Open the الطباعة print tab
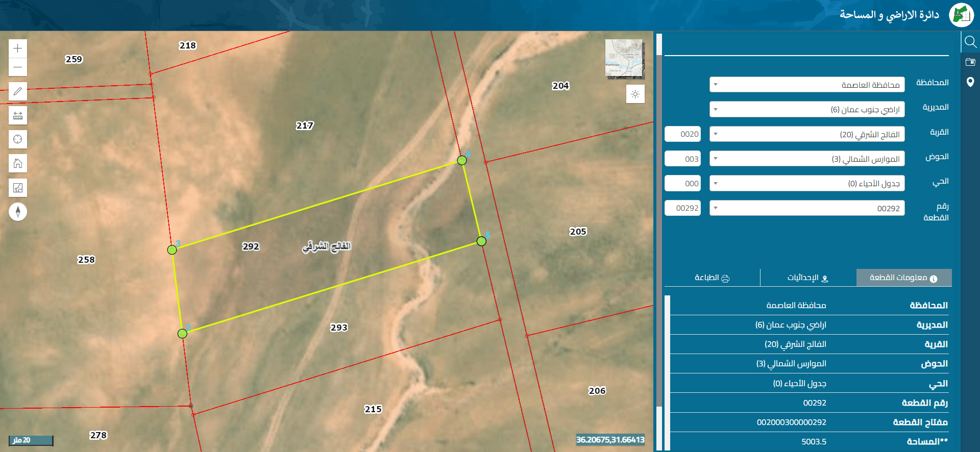The width and height of the screenshot is (980, 452). click(x=712, y=278)
